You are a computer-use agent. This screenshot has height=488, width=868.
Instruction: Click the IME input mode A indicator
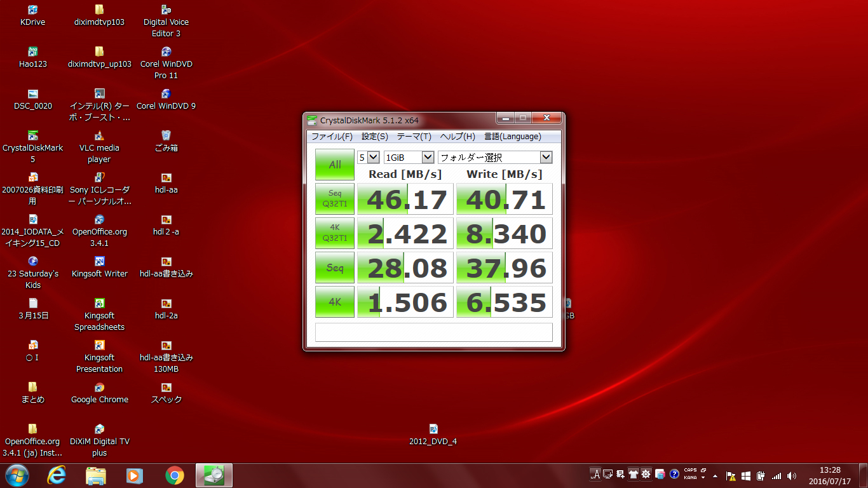595,474
